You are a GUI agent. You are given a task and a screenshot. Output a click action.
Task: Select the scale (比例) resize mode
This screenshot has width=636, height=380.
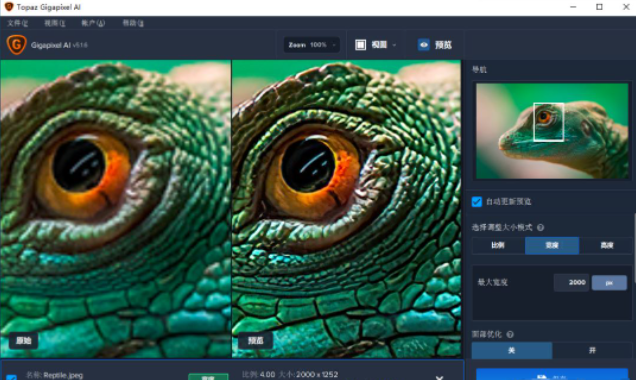498,245
